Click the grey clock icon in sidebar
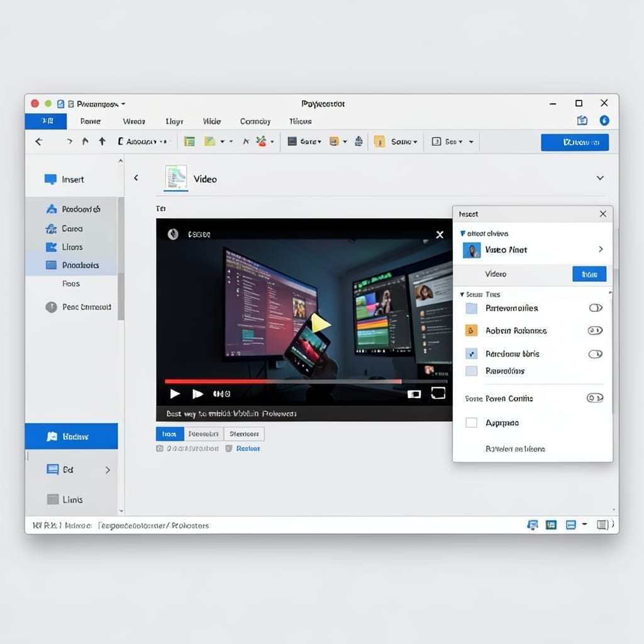The image size is (644, 644). [52, 307]
